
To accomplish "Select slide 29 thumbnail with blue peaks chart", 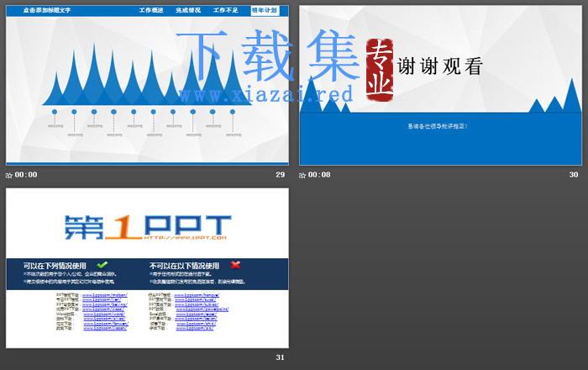I will point(147,85).
